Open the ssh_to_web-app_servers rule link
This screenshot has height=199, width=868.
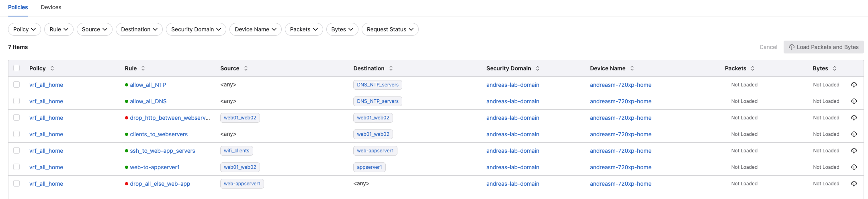pyautogui.click(x=162, y=151)
